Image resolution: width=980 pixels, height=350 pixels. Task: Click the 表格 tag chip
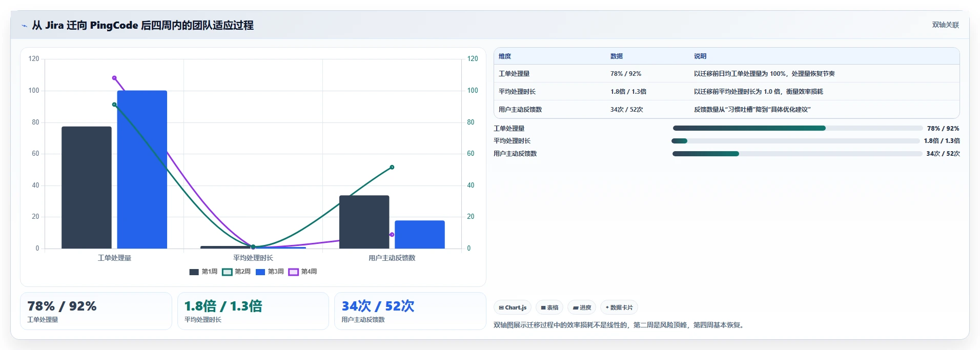(x=549, y=307)
